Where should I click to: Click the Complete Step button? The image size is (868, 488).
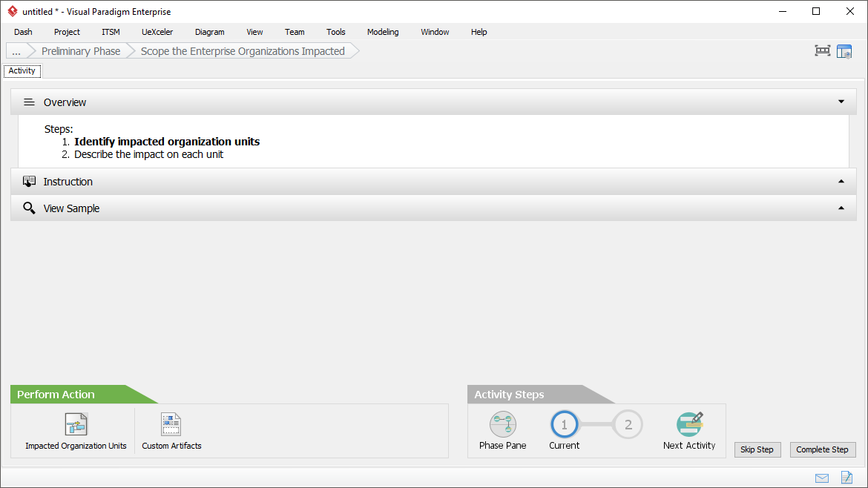[823, 449]
